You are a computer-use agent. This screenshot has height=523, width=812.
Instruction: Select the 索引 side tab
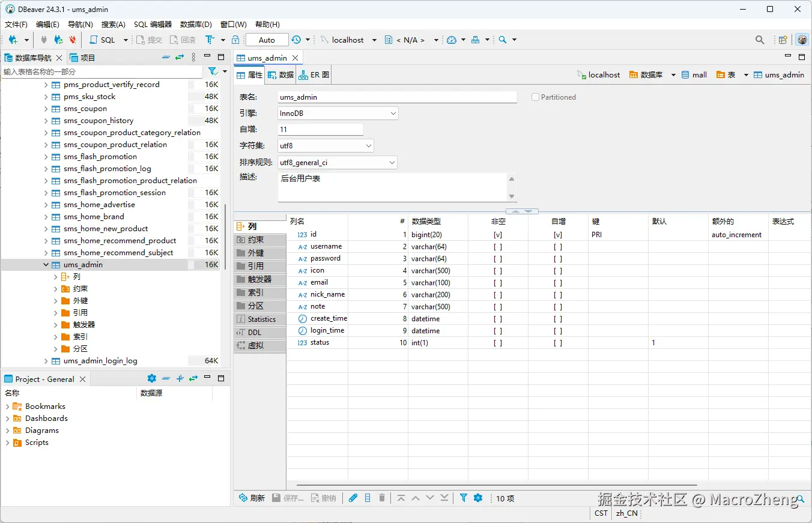(260, 292)
